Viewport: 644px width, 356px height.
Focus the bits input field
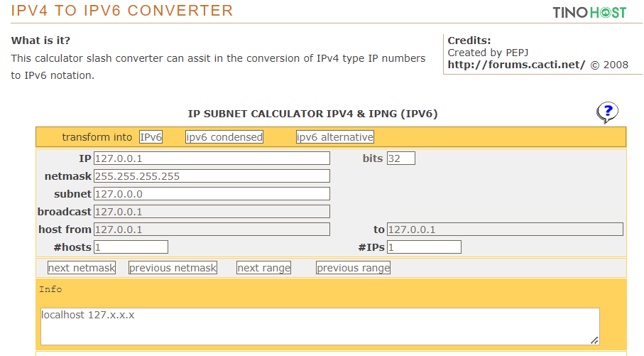[x=401, y=158]
